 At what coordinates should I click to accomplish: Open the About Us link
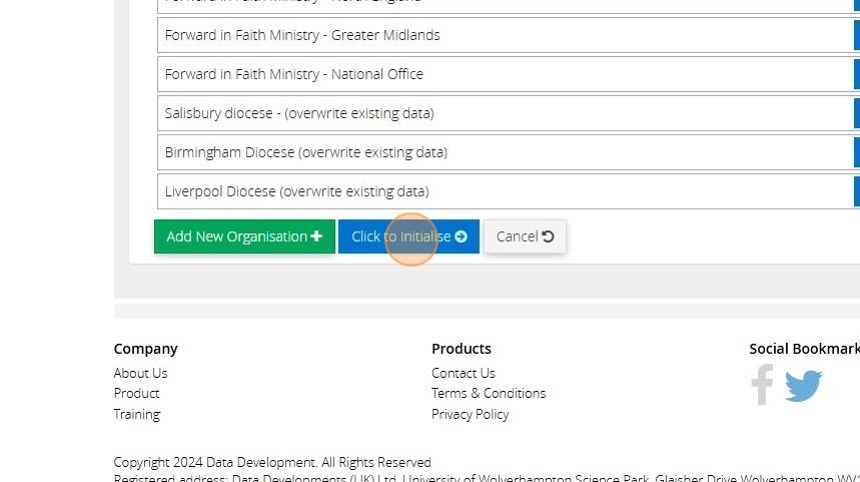140,373
